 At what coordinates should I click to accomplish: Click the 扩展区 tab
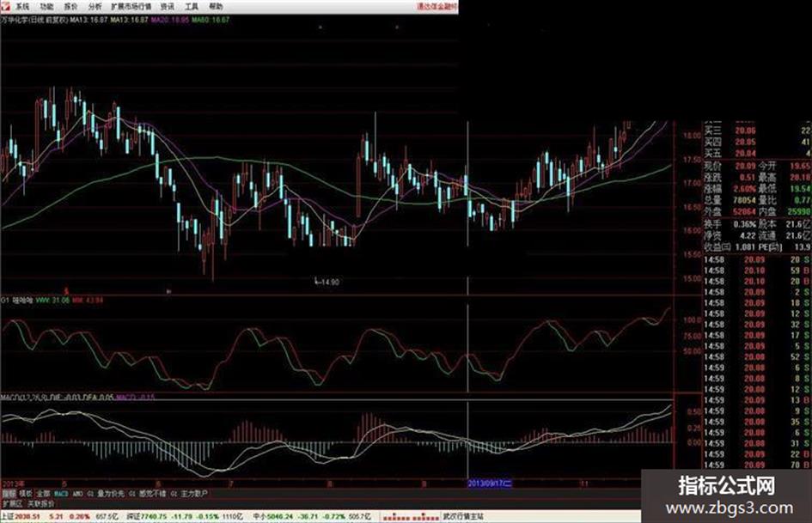pyautogui.click(x=12, y=503)
